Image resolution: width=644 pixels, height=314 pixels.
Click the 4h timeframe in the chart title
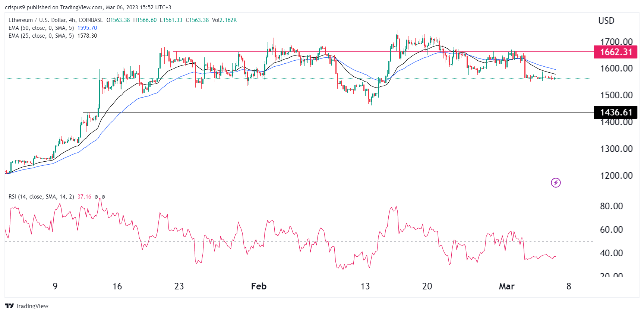pos(72,20)
